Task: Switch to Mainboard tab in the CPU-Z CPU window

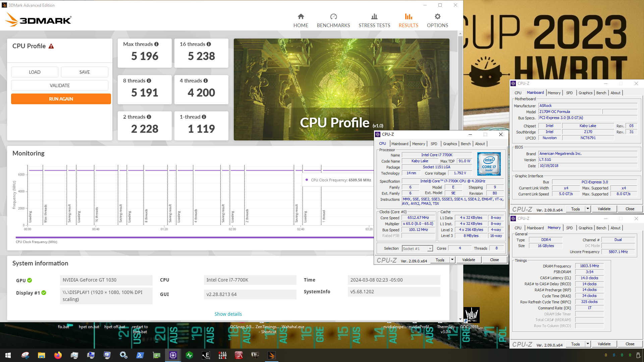Action: pos(400,144)
